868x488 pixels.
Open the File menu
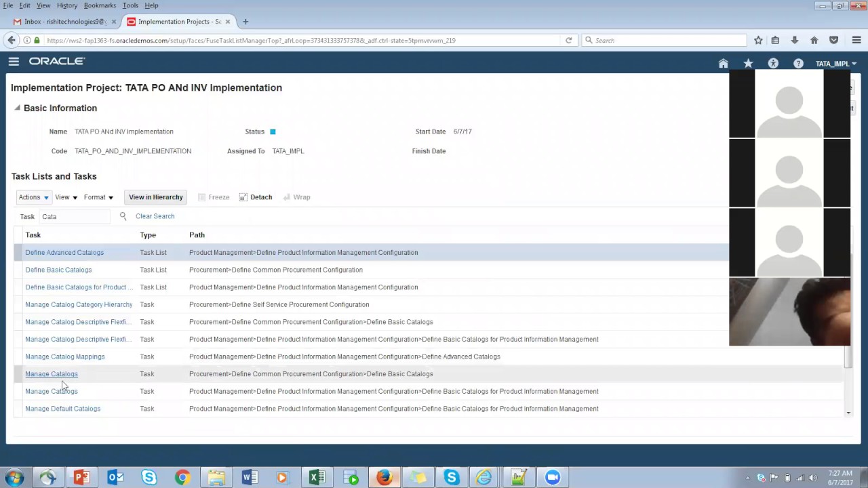pyautogui.click(x=8, y=5)
